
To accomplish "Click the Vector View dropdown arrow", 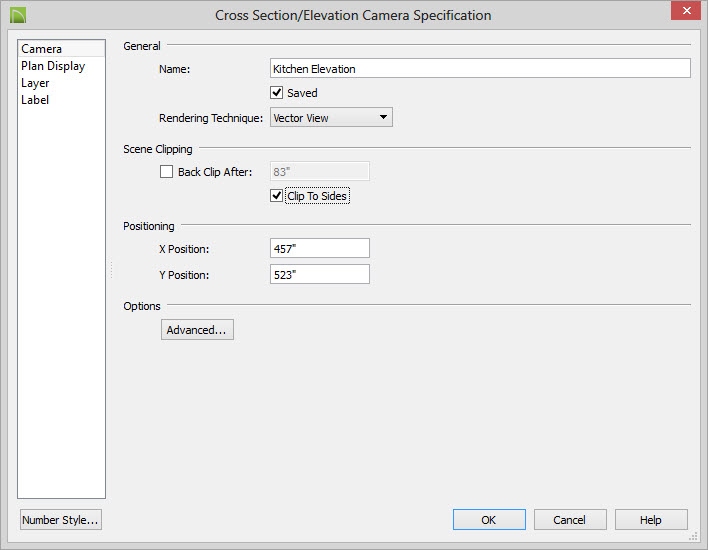I will tap(383, 117).
